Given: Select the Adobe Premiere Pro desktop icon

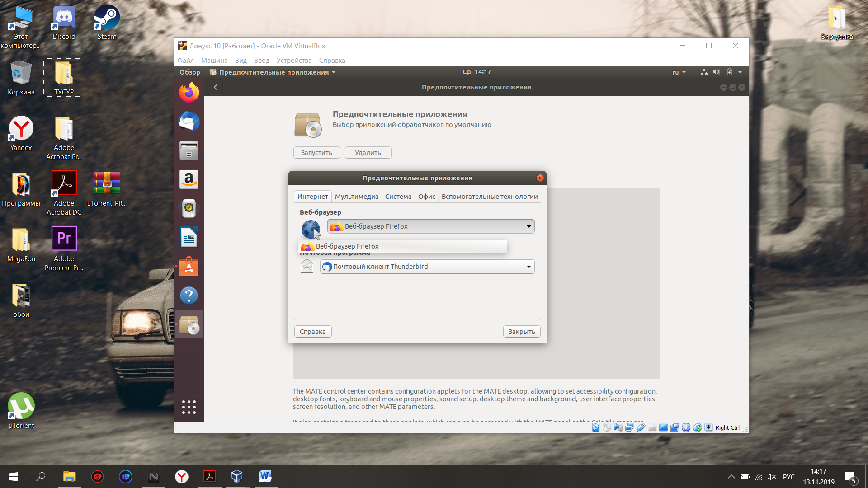Looking at the screenshot, I should (64, 249).
